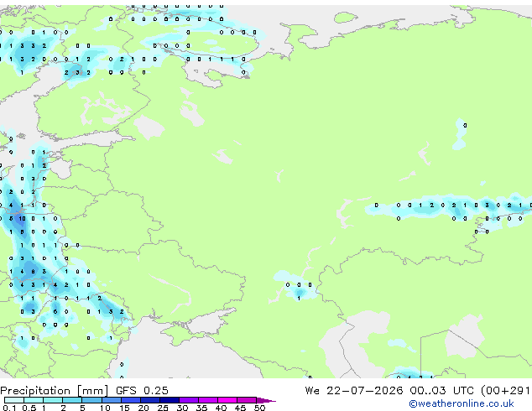The height and width of the screenshot is (411, 532).
Task: Click the legend label '0.1'
Action: [9, 408]
